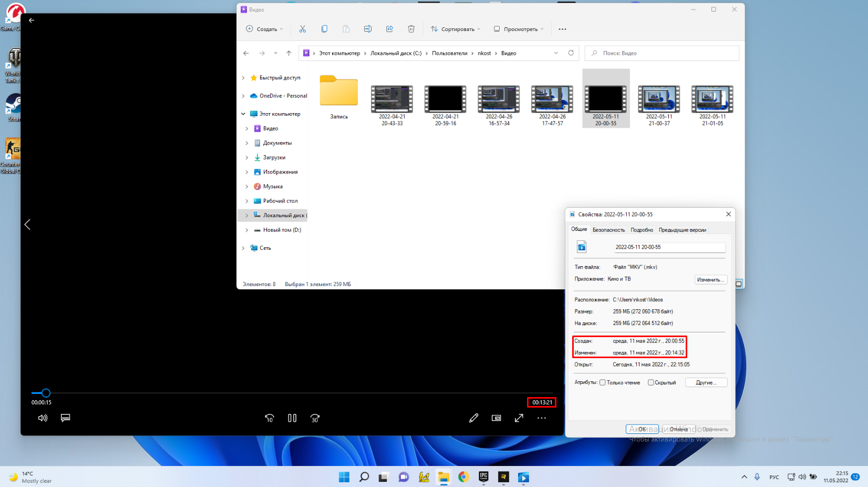Click the pencil edit icon in player
Screen dimensions: 868x487
[x=473, y=418]
